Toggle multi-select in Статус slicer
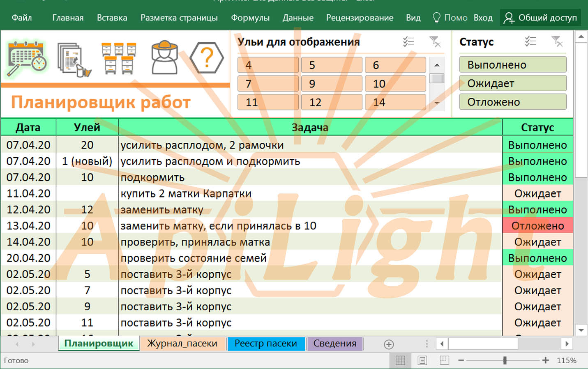Image resolution: width=588 pixels, height=369 pixels. click(x=530, y=41)
